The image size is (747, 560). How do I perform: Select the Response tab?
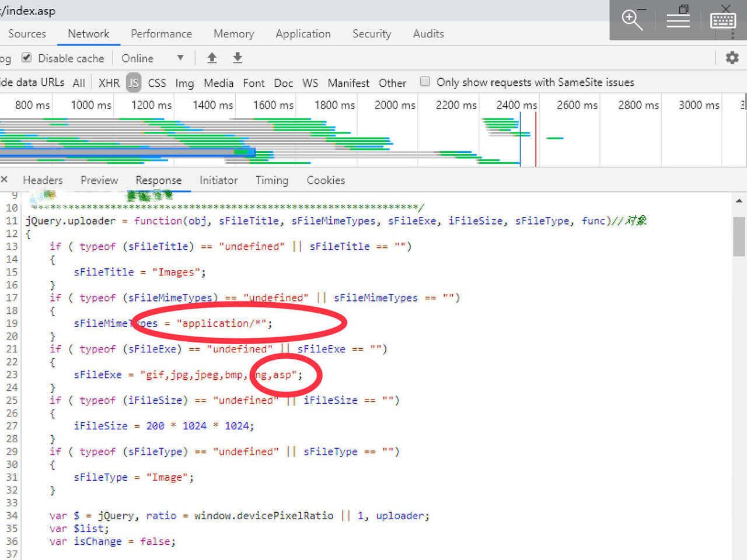(159, 180)
